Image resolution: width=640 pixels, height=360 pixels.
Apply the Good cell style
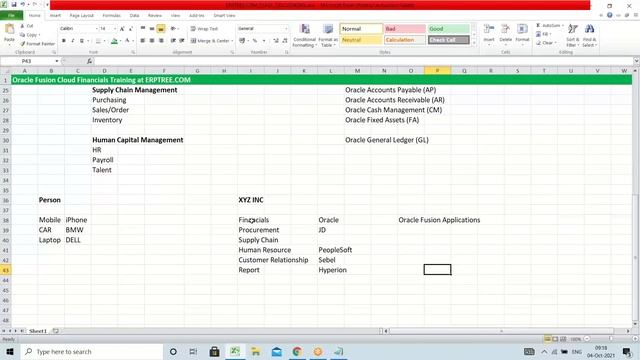point(449,29)
